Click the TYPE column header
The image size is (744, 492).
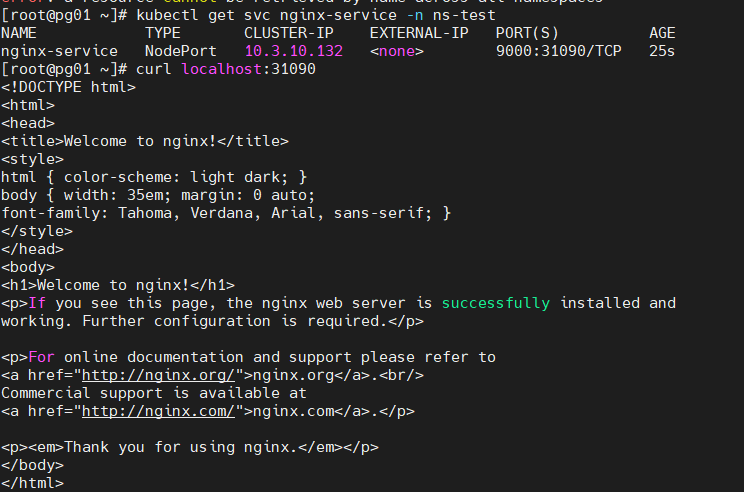pyautogui.click(x=163, y=33)
